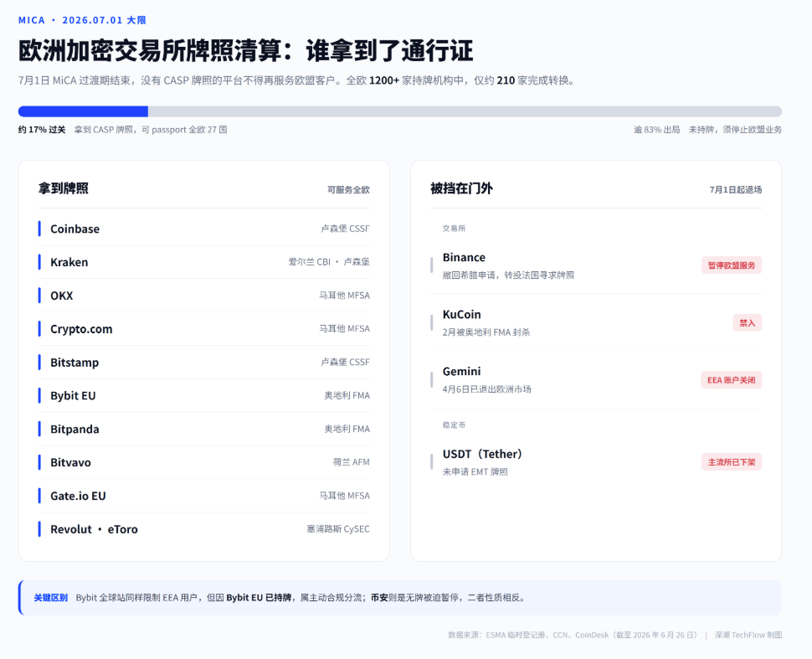Select the Bitpanda row
The image size is (812, 659).
(204, 429)
